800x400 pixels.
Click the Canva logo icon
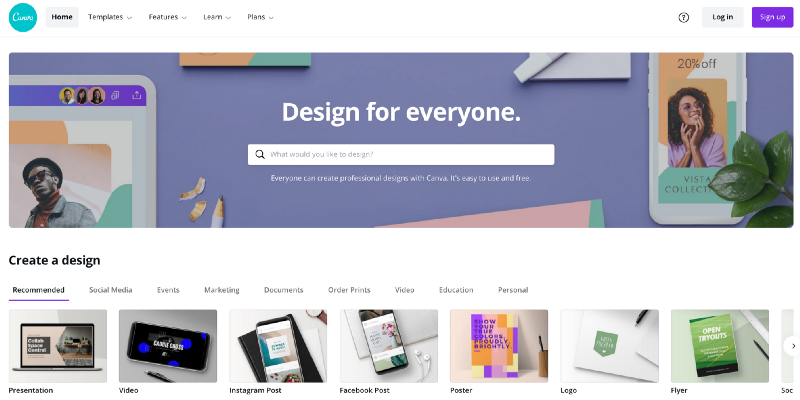tap(23, 17)
